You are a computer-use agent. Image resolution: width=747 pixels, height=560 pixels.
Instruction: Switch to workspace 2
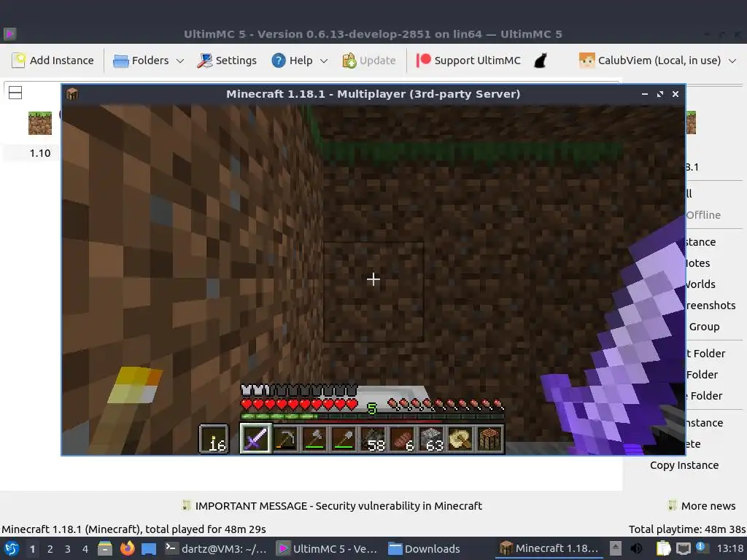(50, 549)
